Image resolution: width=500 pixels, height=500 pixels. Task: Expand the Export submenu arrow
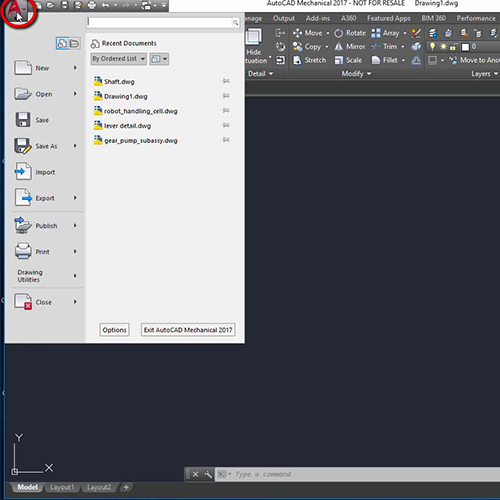pos(75,198)
